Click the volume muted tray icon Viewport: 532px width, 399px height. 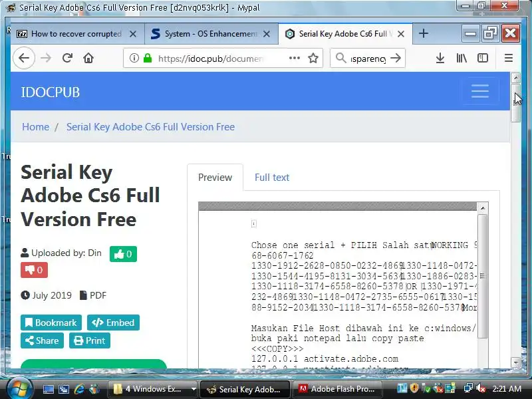pyautogui.click(x=480, y=388)
